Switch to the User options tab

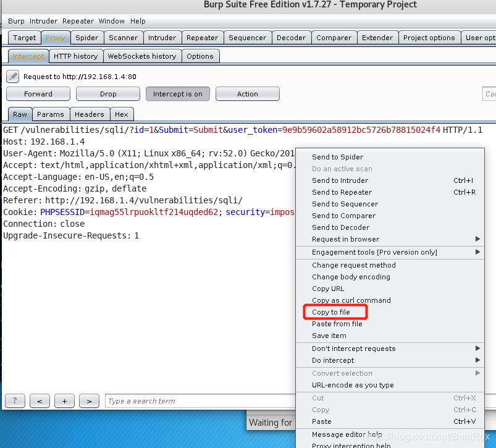click(479, 38)
